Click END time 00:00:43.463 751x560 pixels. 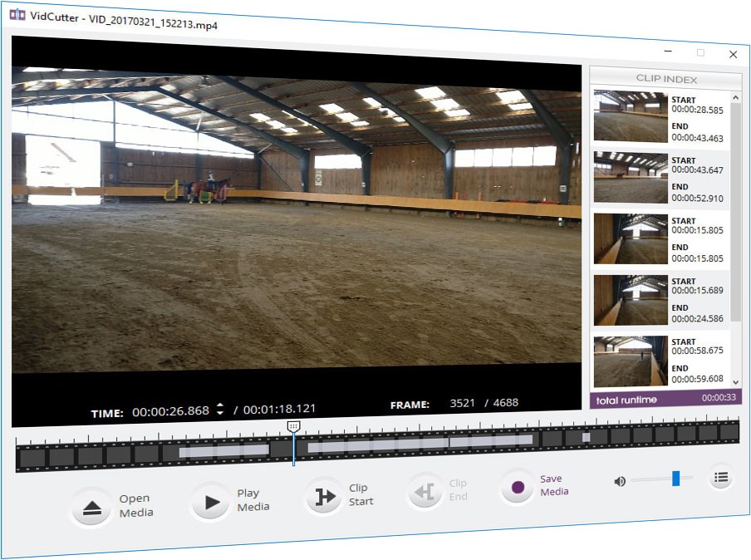pos(697,139)
